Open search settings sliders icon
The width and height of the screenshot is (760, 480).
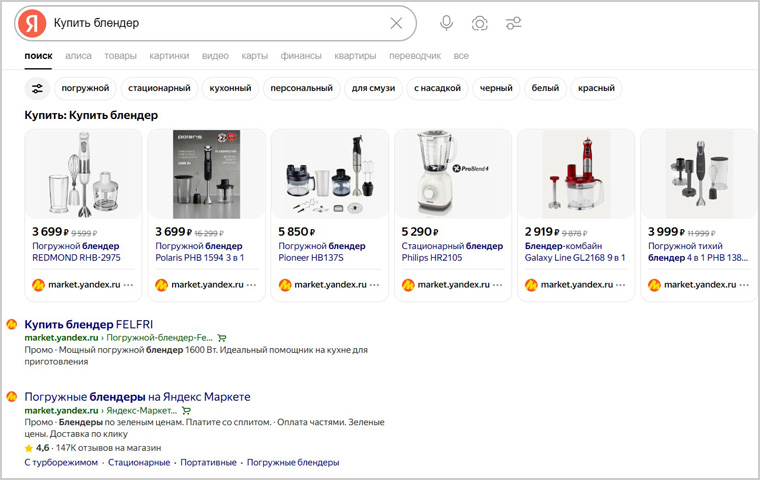coord(513,23)
